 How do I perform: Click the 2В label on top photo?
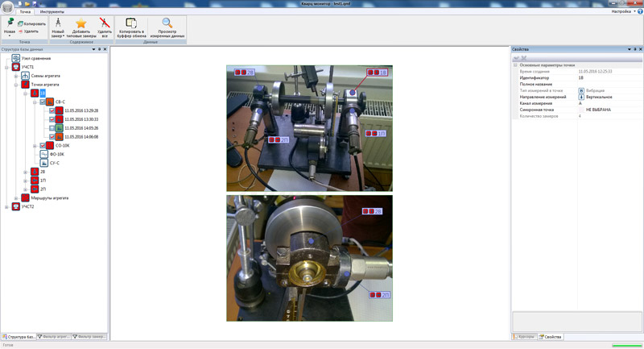click(245, 73)
